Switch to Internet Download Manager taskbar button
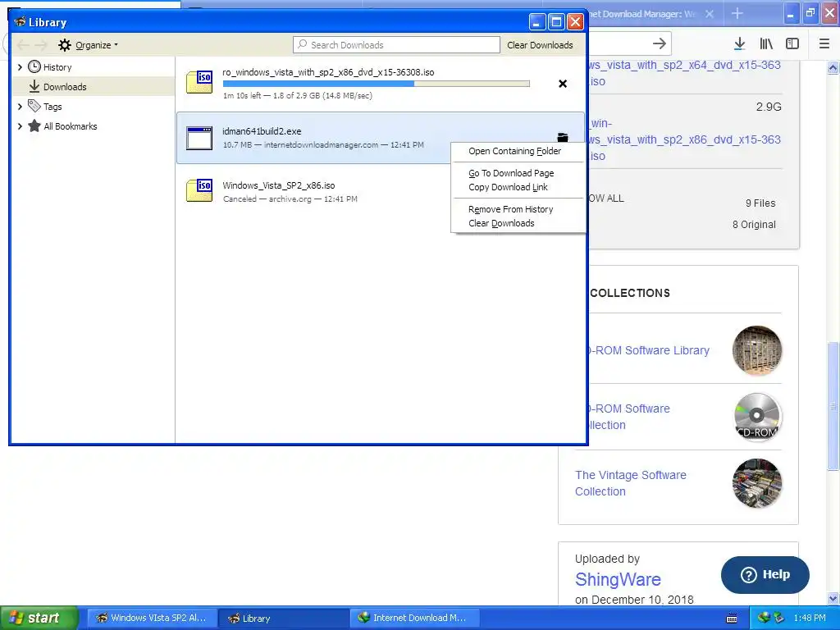The image size is (840, 630). click(x=414, y=618)
